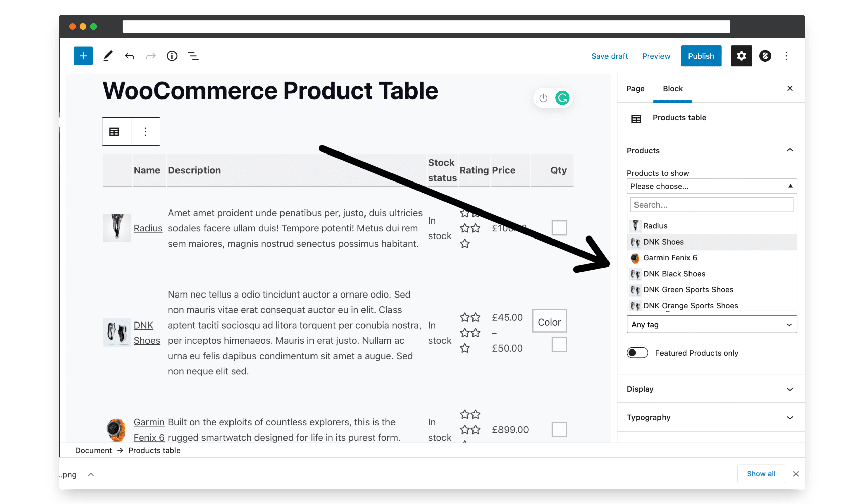Click the Save draft link

pyautogui.click(x=610, y=56)
